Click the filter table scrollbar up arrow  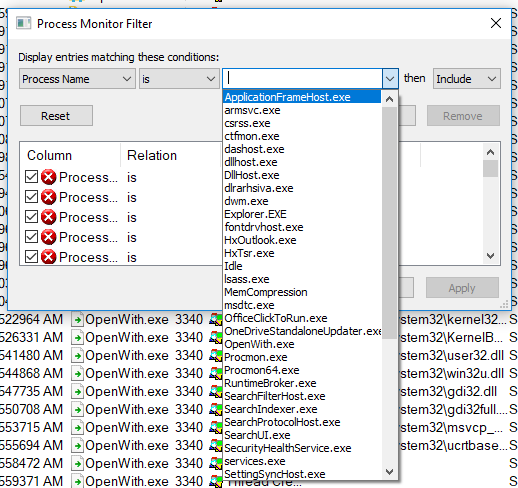490,152
